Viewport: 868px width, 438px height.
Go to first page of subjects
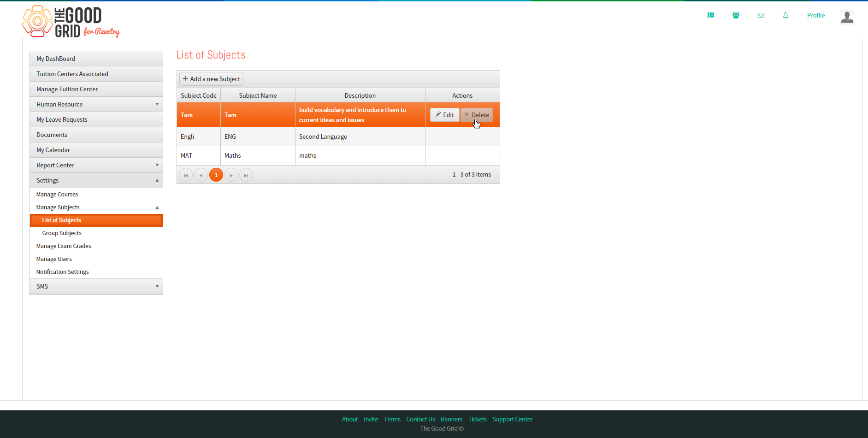186,175
